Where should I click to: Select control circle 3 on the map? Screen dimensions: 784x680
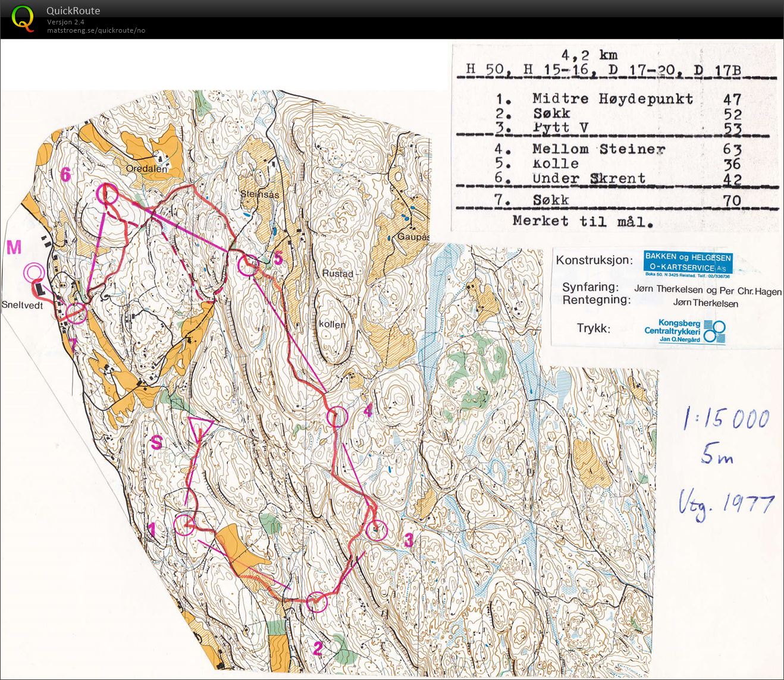point(376,529)
